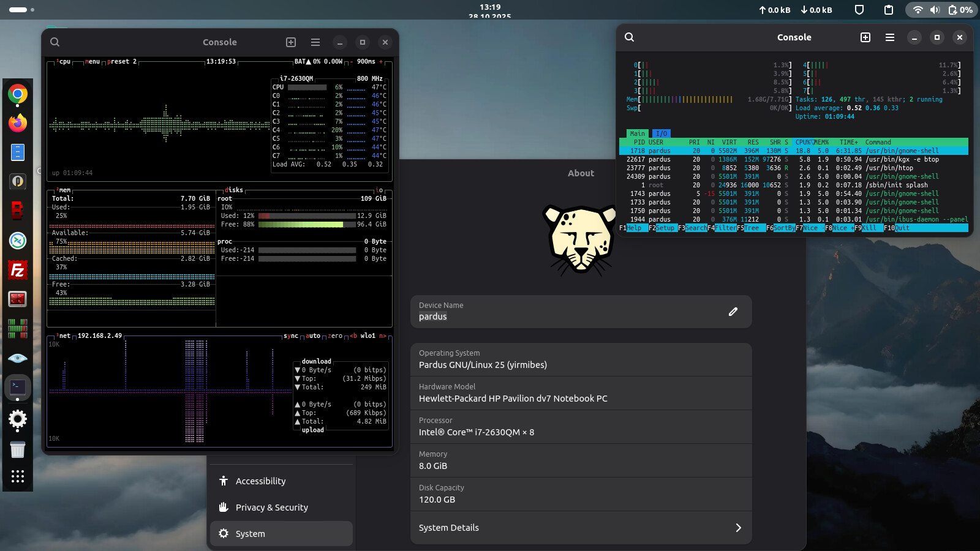Click the search icon in left Console window
Screen dimensions: 980x551
[x=55, y=42]
